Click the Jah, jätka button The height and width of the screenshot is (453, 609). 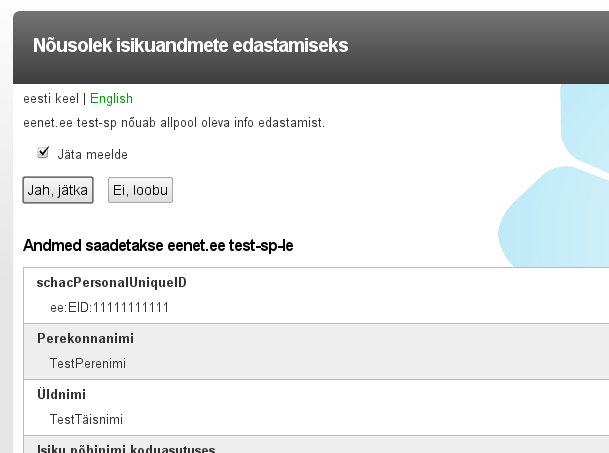58,190
